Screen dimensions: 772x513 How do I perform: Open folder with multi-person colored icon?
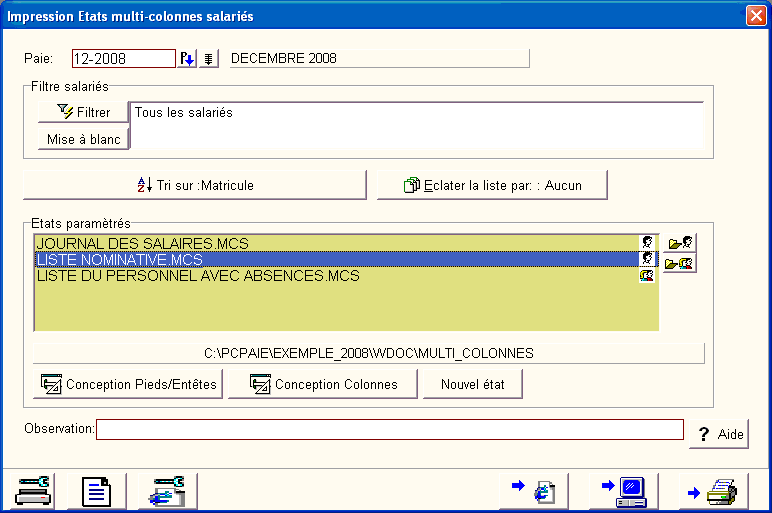(x=680, y=264)
